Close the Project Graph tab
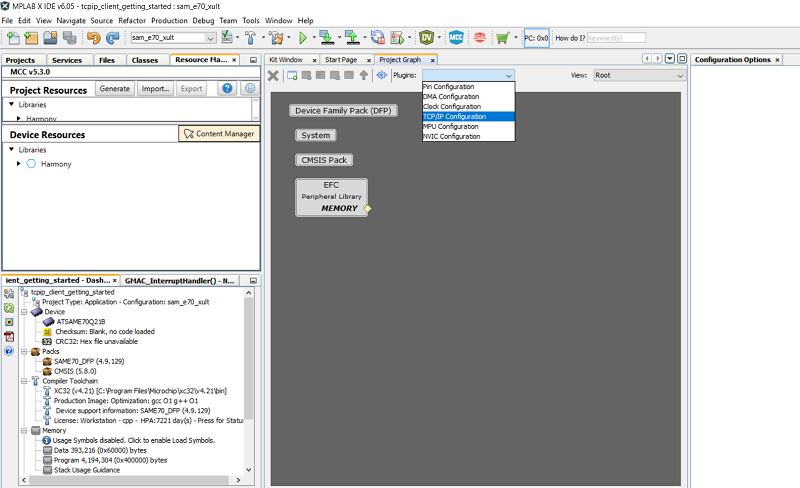This screenshot has width=800, height=488. point(432,60)
